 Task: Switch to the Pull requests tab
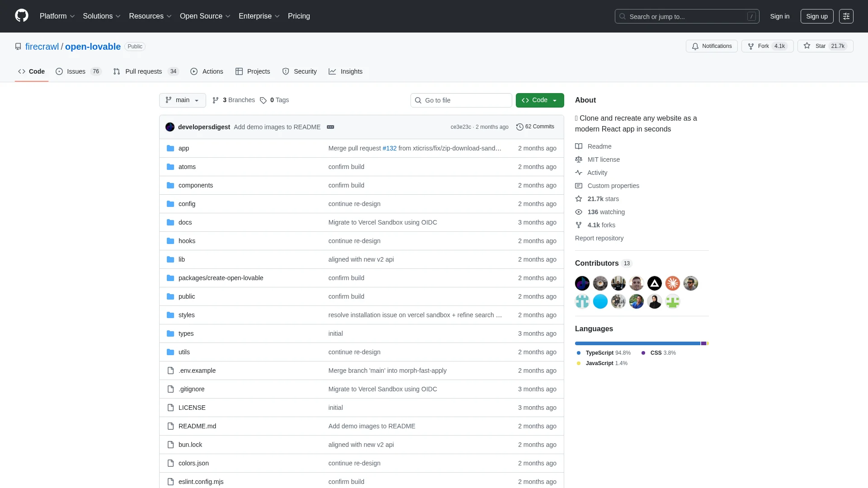point(143,71)
